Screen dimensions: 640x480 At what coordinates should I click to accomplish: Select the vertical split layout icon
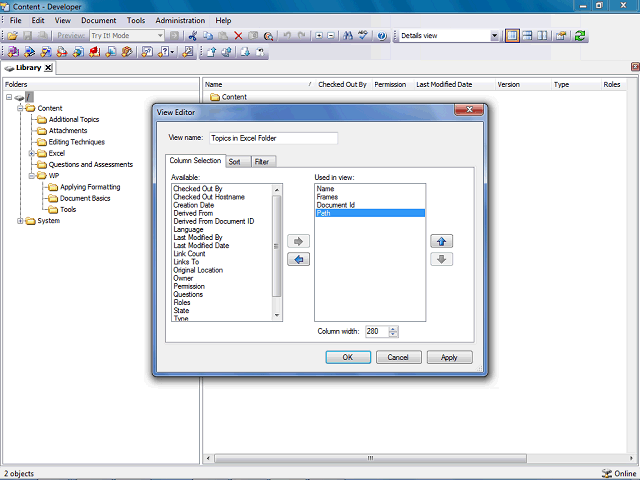click(x=542, y=36)
